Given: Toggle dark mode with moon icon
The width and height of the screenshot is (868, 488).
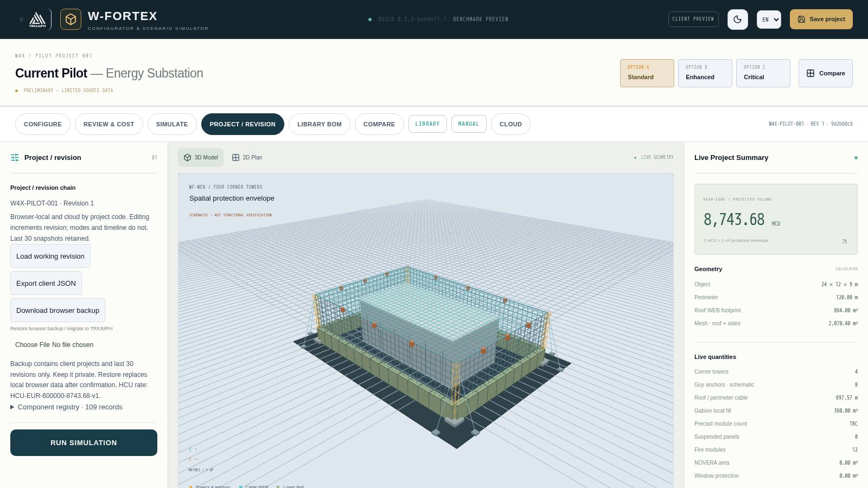Looking at the screenshot, I should click(x=738, y=20).
